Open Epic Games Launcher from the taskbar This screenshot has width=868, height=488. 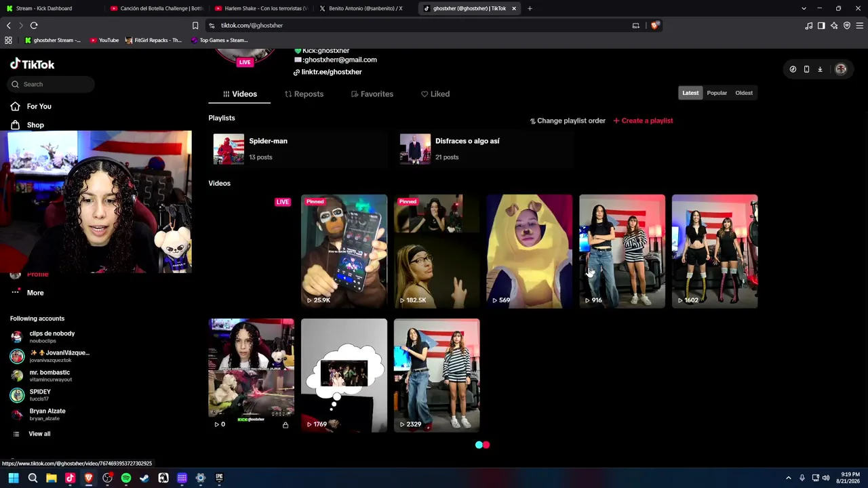[x=219, y=478]
